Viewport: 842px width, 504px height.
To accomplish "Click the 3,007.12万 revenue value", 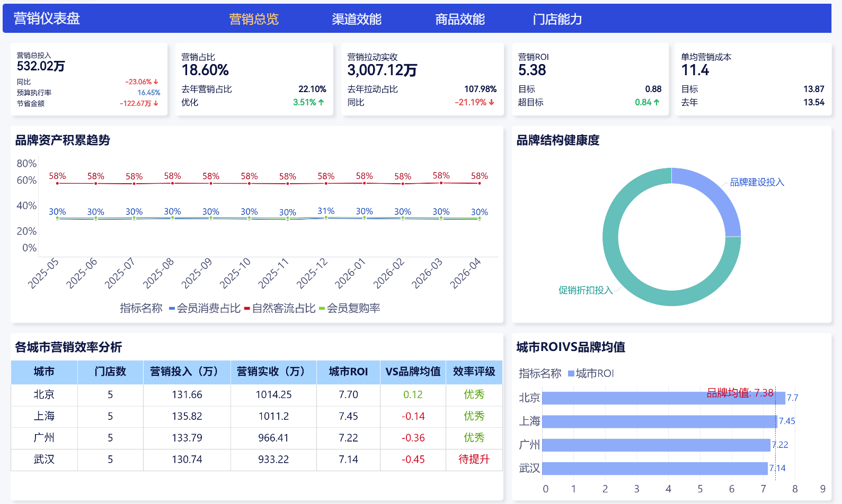I will (382, 70).
